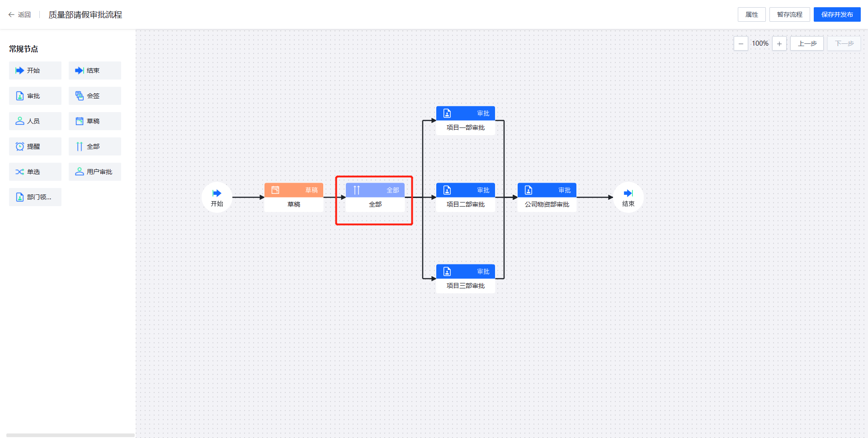Screen dimensions: 868x438
Task: Select the 部门领... node in palette
Action: (35, 197)
